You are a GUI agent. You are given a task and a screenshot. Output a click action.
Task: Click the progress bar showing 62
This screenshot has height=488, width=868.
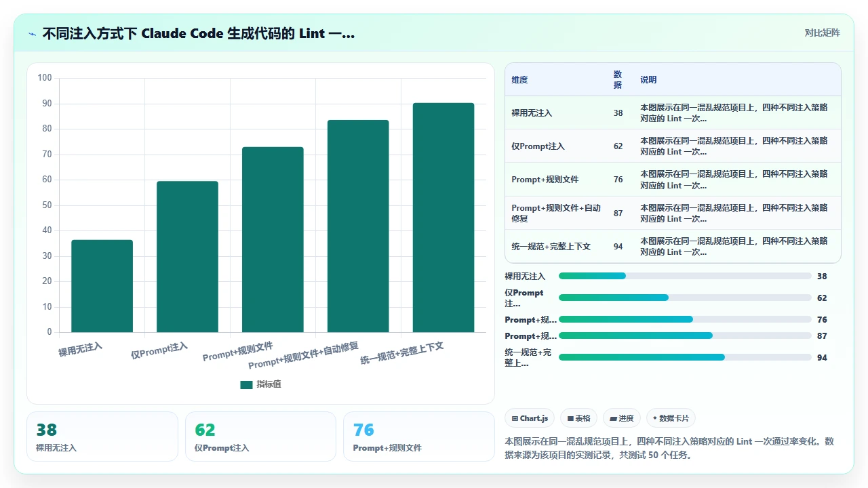[x=685, y=298]
